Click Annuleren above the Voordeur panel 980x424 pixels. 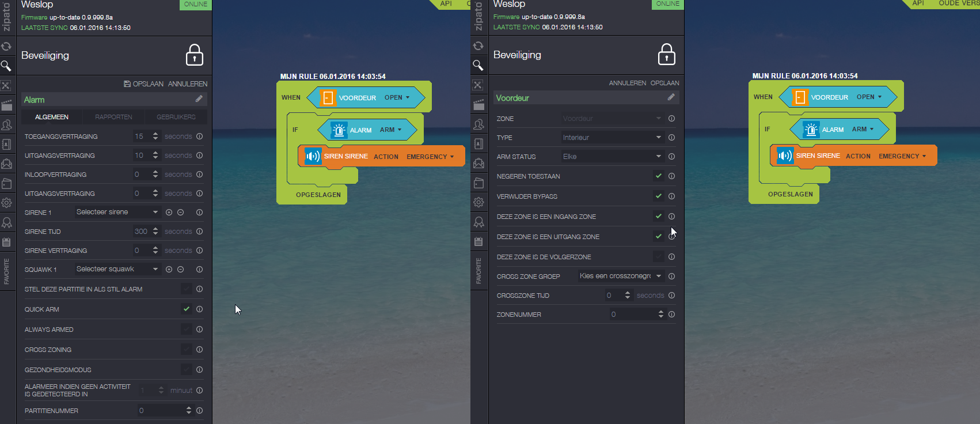coord(627,83)
